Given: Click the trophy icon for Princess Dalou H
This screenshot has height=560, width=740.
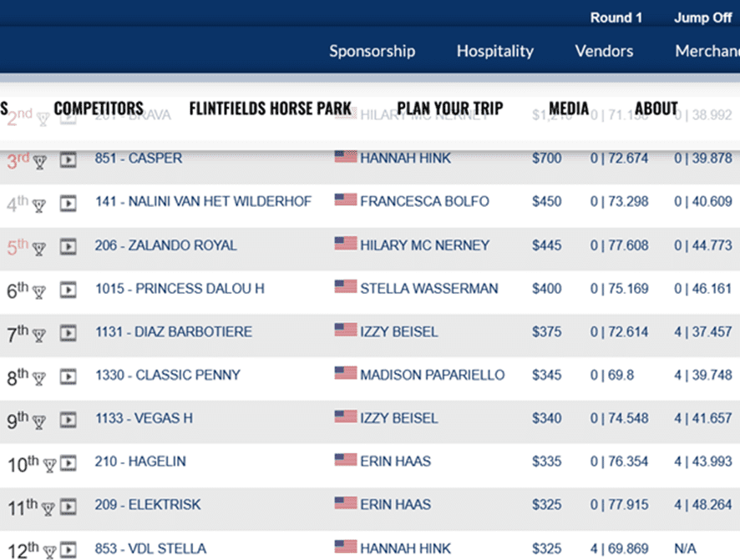Looking at the screenshot, I should pos(38,292).
